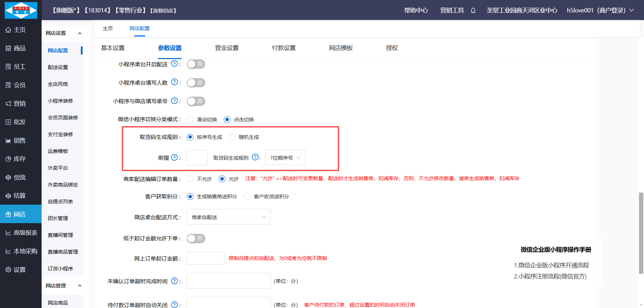Open help tooltip for 小程序桌台开启配送
Screen dimensions: 644x308
point(174,64)
